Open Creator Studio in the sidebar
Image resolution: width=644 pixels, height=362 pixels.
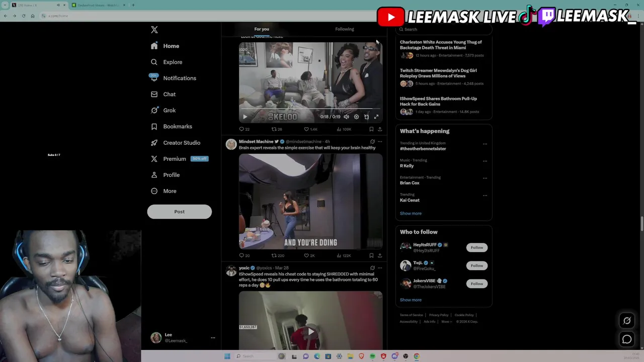point(176,142)
